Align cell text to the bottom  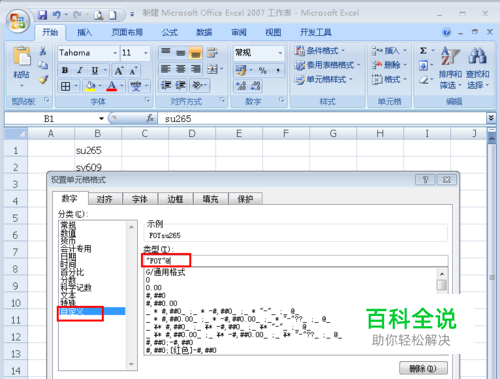195,52
